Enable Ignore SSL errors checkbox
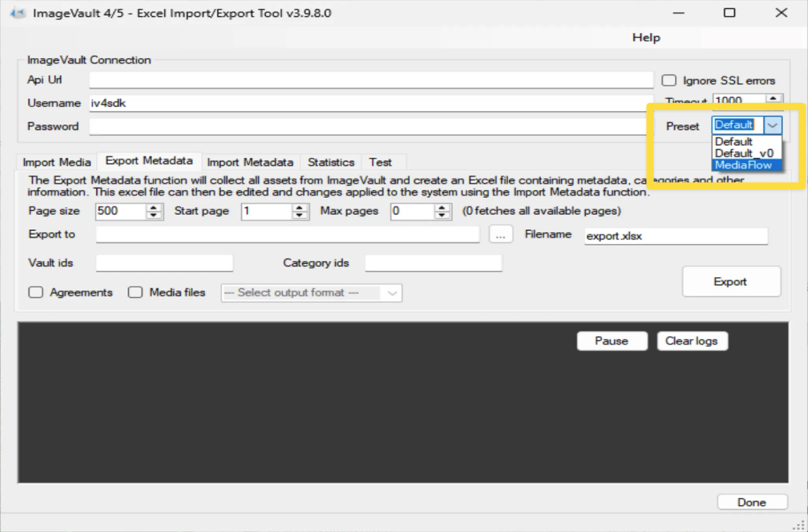The height and width of the screenshot is (532, 808). (x=669, y=80)
